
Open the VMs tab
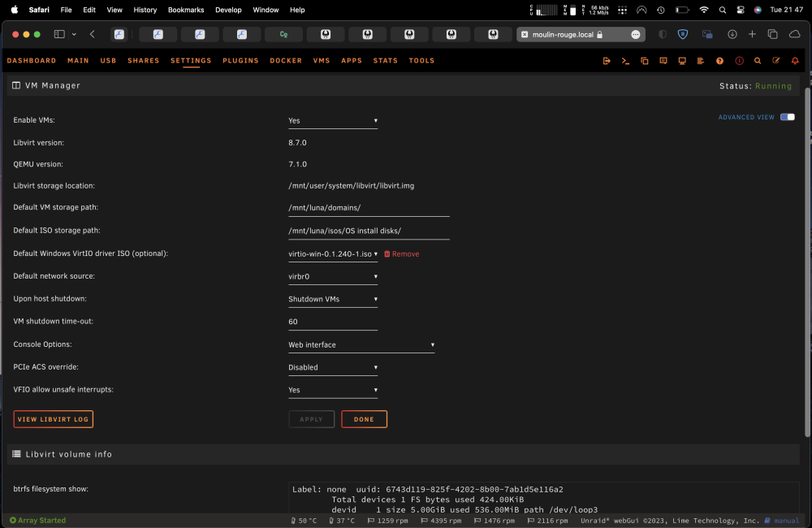[x=322, y=61]
